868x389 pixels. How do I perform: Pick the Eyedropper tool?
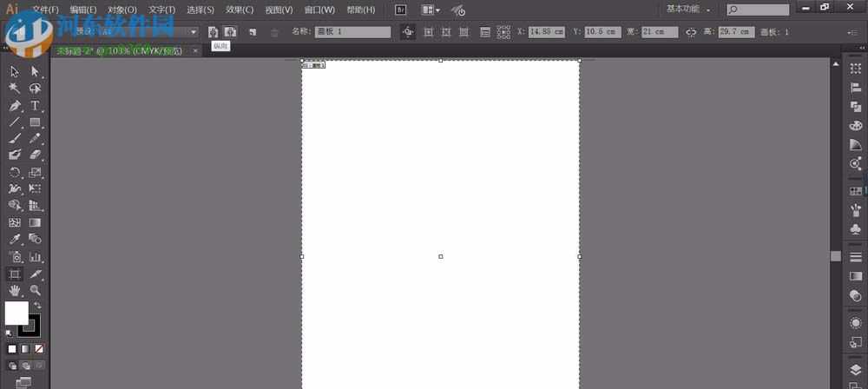15,239
